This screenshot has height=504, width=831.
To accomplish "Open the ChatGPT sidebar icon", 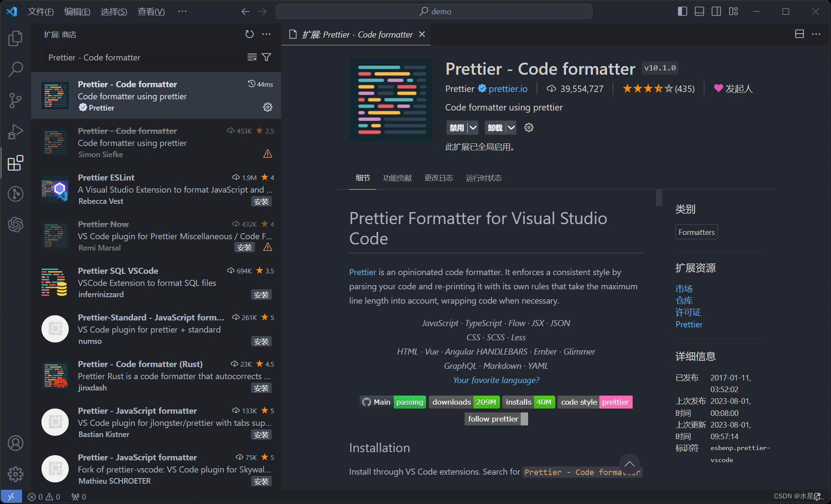I will click(16, 225).
